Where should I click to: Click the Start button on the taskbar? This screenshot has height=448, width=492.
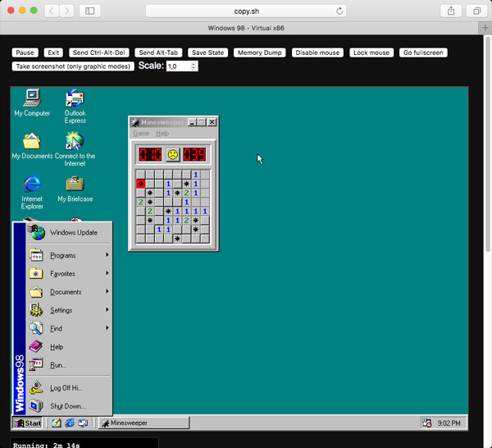[28, 423]
